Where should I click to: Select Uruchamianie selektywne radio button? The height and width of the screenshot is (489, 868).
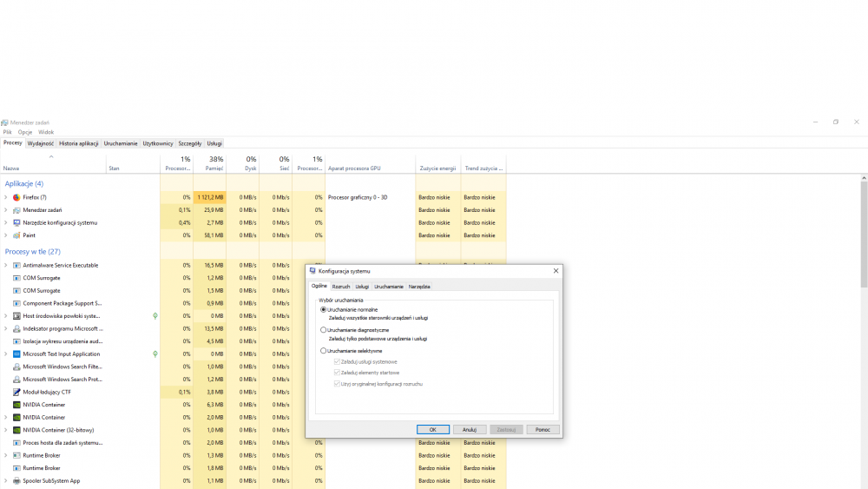point(323,351)
